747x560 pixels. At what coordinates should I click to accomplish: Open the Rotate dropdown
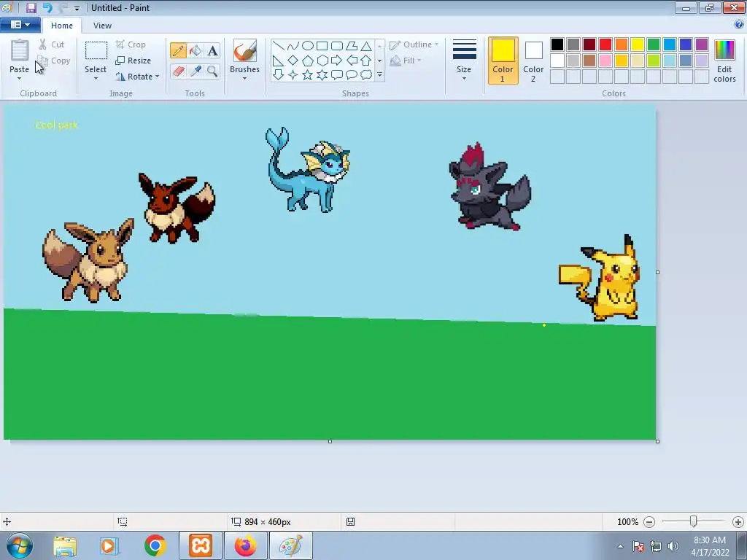pyautogui.click(x=137, y=76)
